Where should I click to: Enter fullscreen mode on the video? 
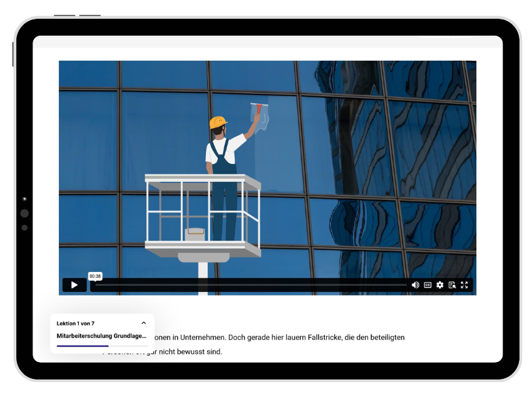point(464,285)
